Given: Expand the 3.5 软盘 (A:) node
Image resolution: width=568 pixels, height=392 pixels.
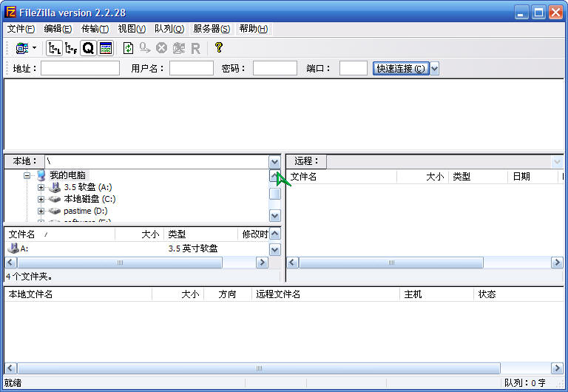Looking at the screenshot, I should (41, 187).
